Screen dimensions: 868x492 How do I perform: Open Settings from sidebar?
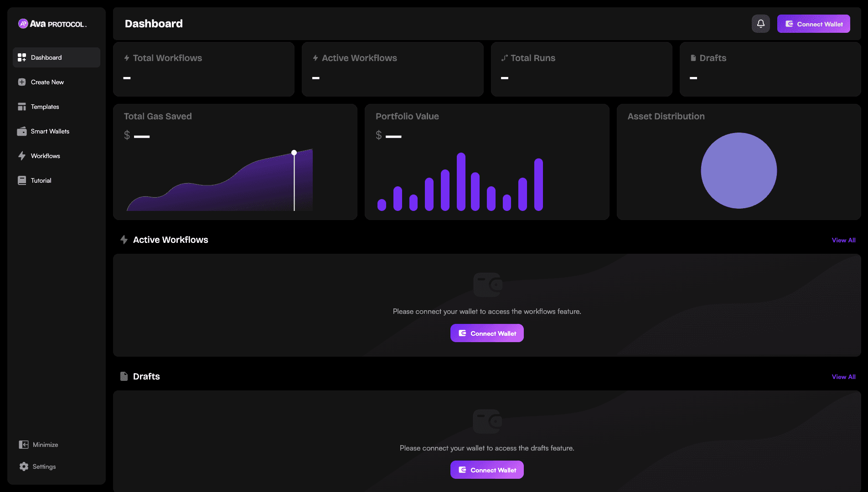(38, 466)
